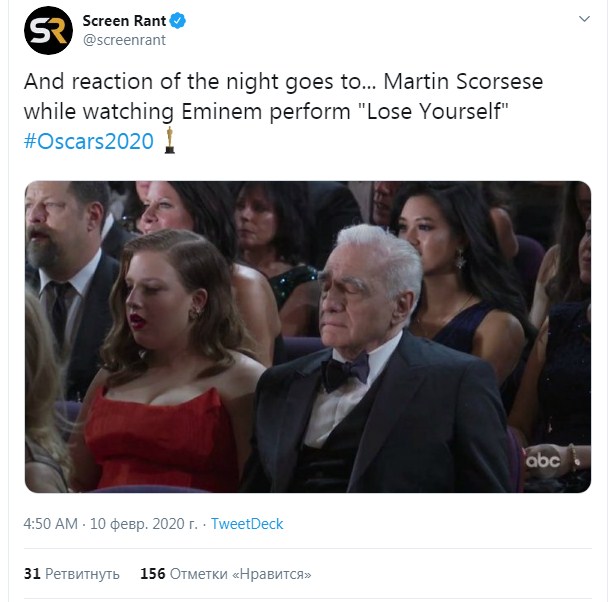This screenshot has height=602, width=615.
Task: View the 31 Ретвитнуть retweets list
Action: click(71, 574)
